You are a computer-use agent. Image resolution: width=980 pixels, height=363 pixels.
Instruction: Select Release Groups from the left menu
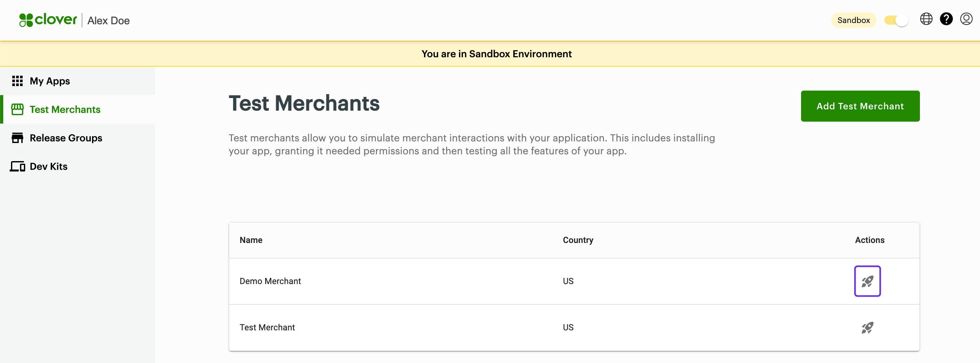(66, 138)
